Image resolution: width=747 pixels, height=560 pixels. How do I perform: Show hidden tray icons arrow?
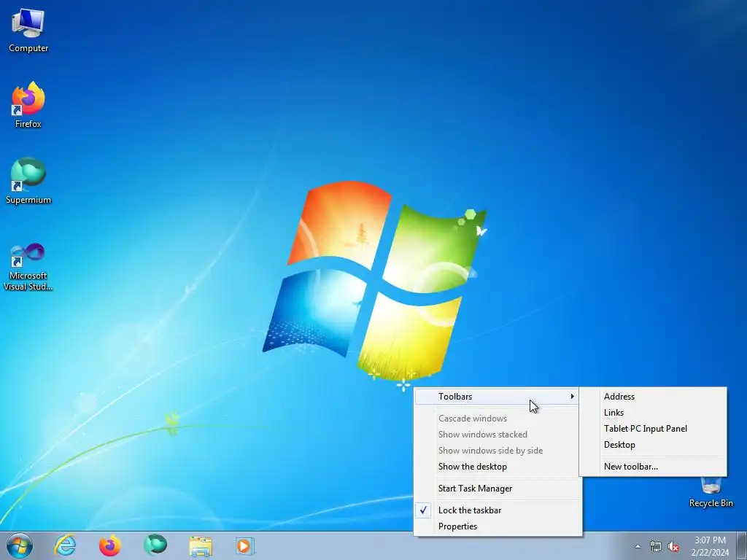point(638,546)
